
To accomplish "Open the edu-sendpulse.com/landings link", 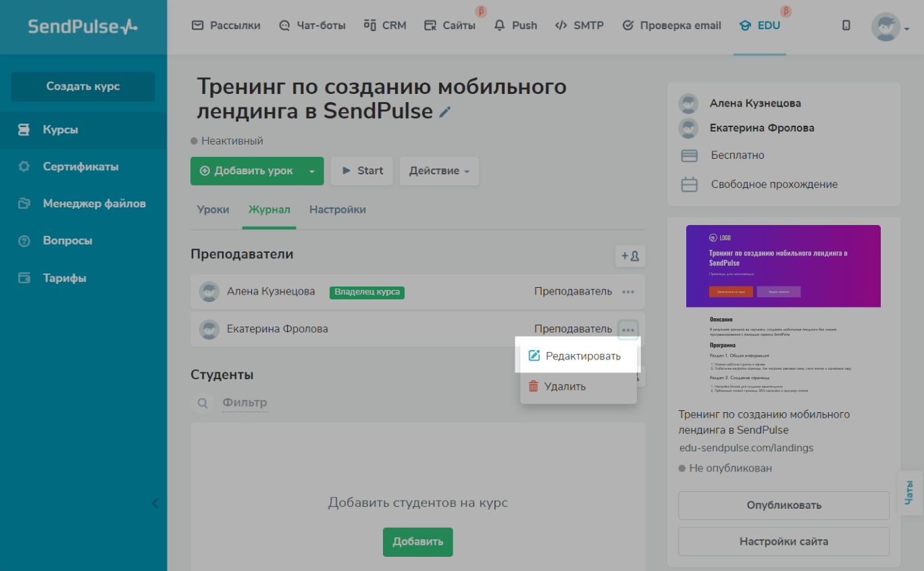I will pyautogui.click(x=746, y=448).
